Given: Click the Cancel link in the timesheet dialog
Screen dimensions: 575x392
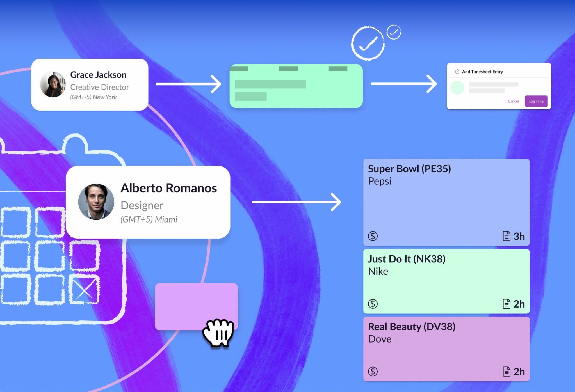Looking at the screenshot, I should (513, 101).
